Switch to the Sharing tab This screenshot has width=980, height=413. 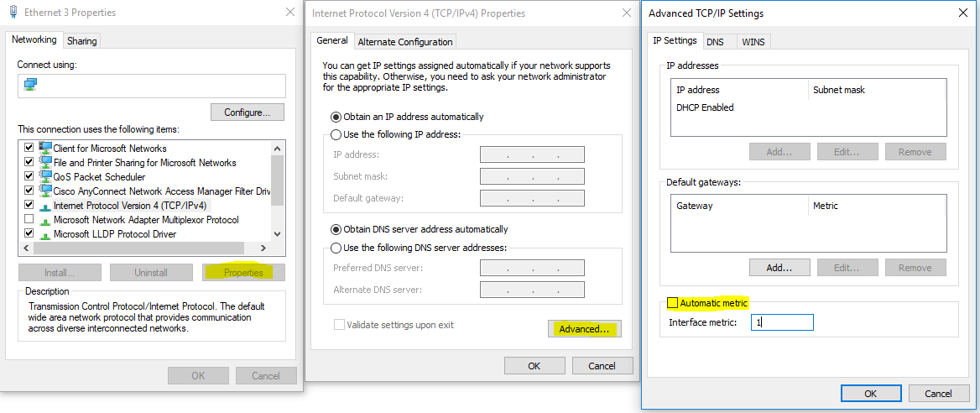pos(82,40)
